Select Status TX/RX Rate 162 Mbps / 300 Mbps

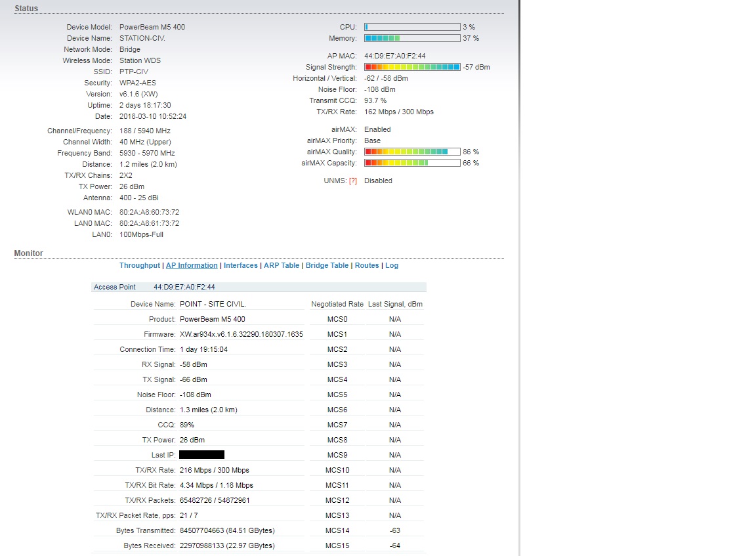(399, 112)
